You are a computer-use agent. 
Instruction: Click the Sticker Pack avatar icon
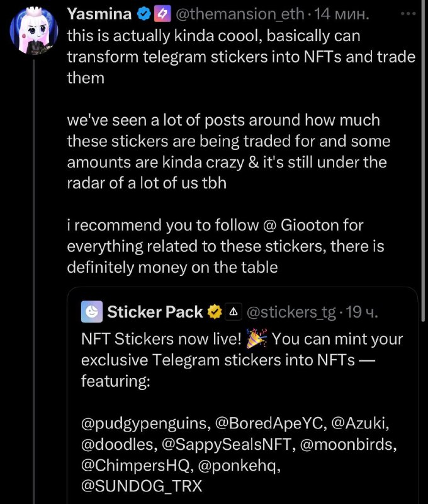point(92,311)
